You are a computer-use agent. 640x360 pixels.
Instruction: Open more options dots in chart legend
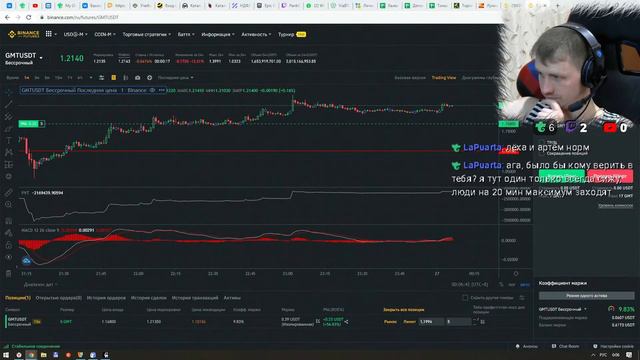(x=162, y=90)
